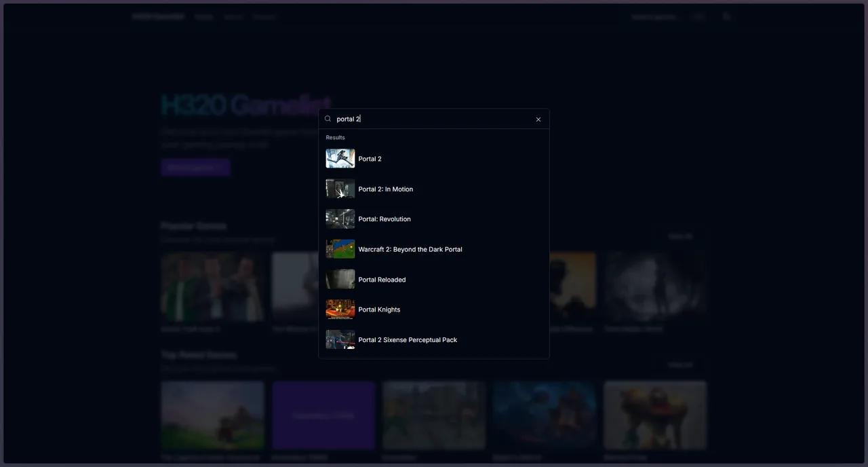Open "Portal 2 Sixense Perceptual Pack" result
868x467 pixels.
[x=434, y=339]
